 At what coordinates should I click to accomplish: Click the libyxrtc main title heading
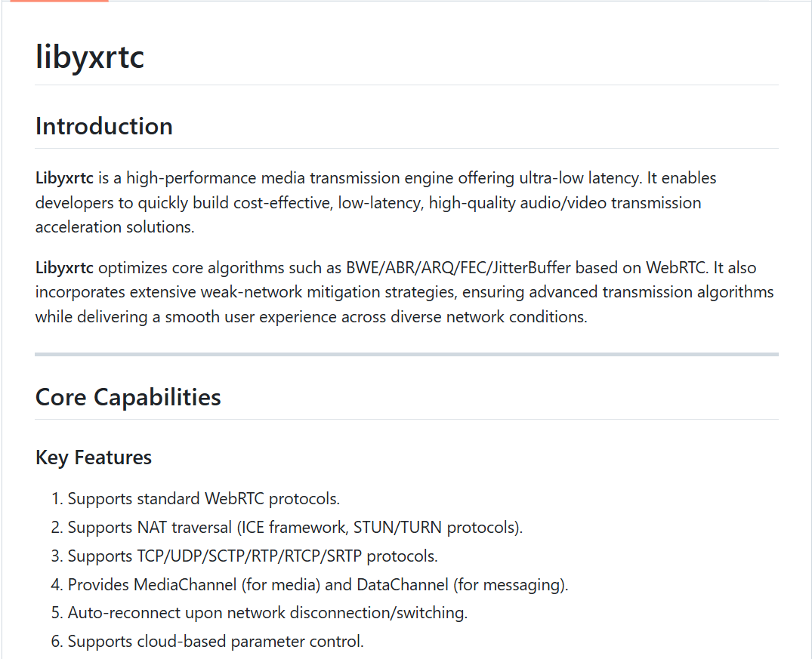[x=90, y=57]
